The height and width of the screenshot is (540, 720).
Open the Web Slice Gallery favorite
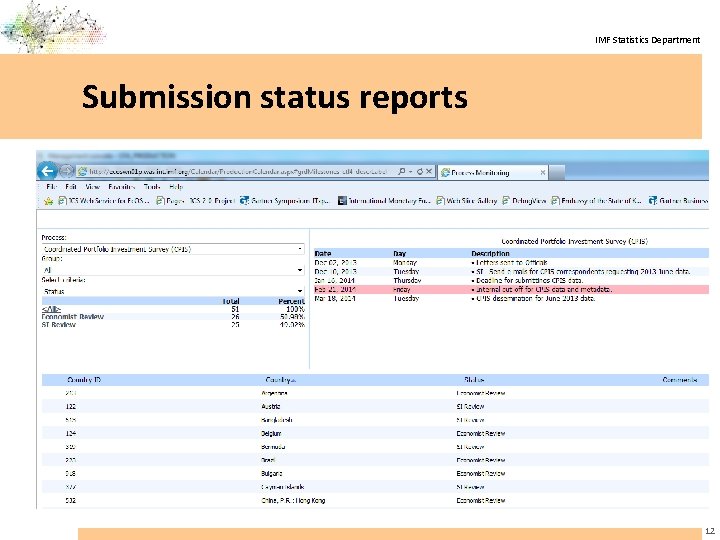pyautogui.click(x=467, y=201)
